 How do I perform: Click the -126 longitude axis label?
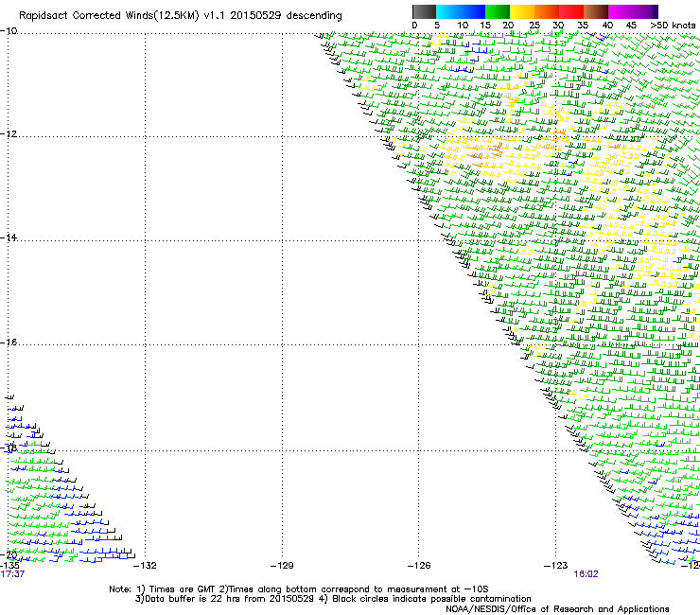click(x=419, y=566)
